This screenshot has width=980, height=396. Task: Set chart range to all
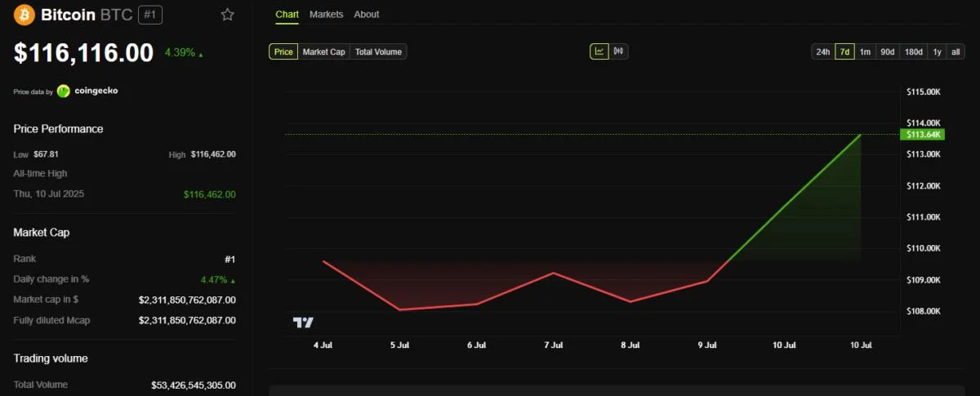point(955,51)
